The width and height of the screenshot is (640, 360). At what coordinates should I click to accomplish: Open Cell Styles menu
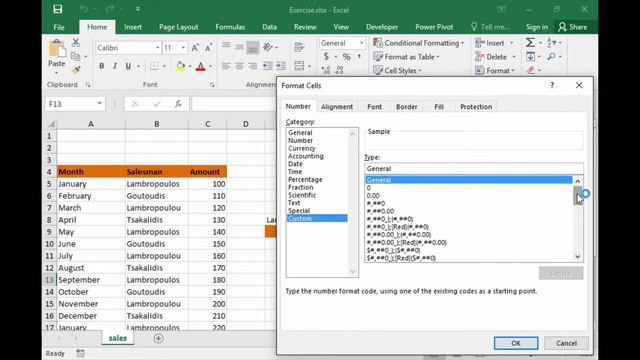tap(398, 71)
